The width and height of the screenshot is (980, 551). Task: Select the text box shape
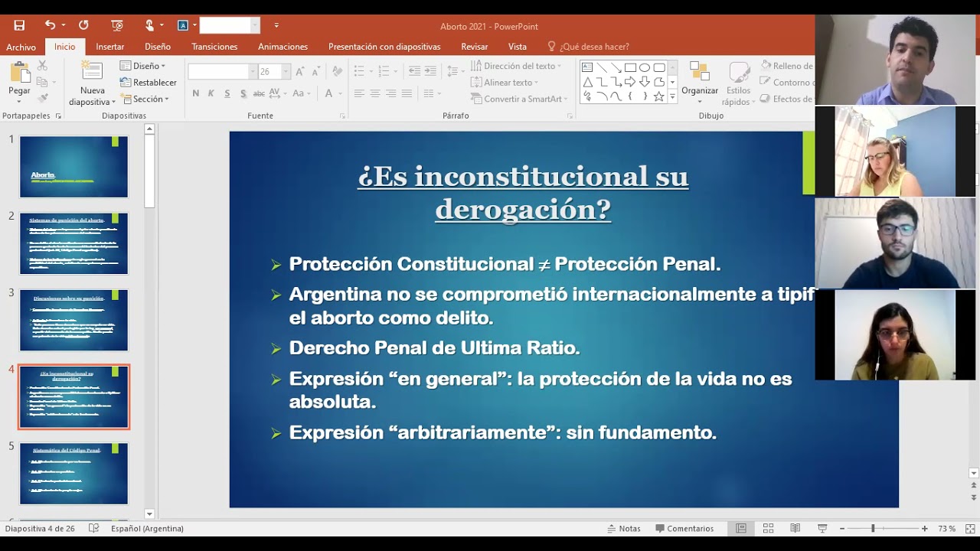587,67
